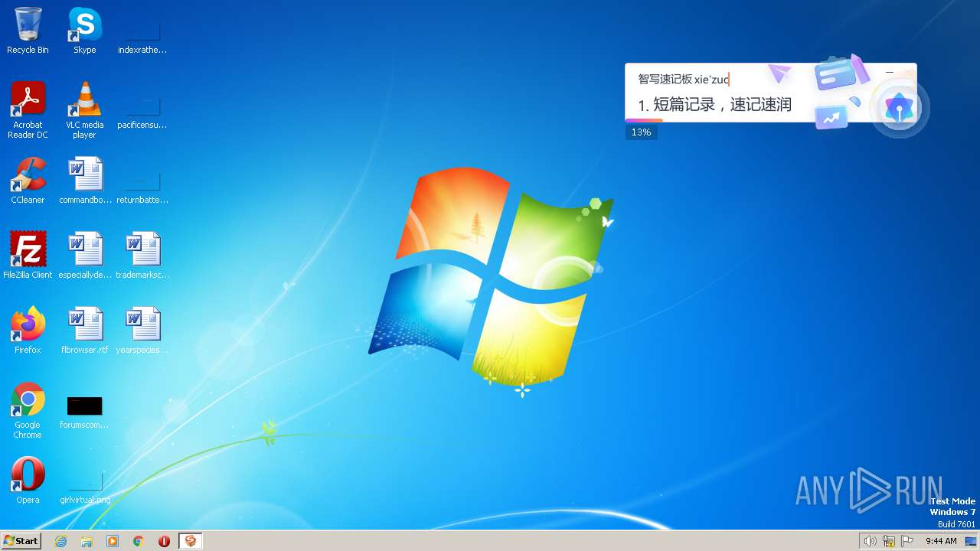Image resolution: width=980 pixels, height=551 pixels.
Task: Click the pen logo on installer popup
Action: click(x=899, y=108)
